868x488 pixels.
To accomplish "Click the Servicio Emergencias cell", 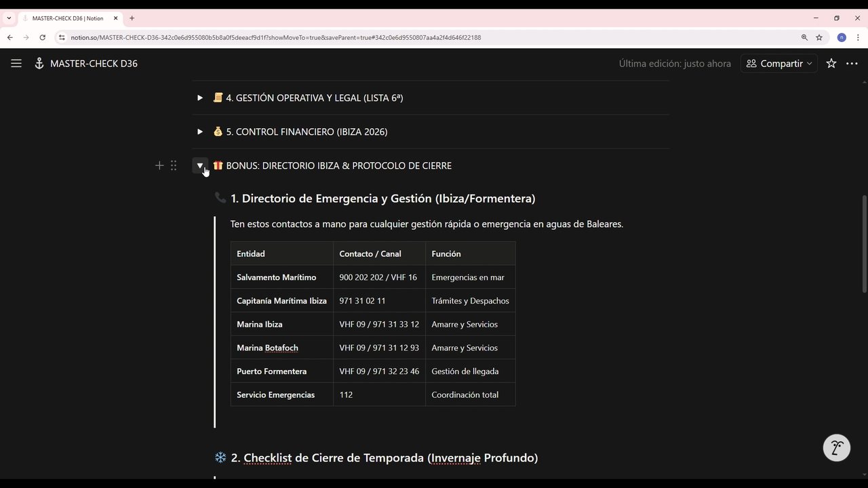I will (282, 394).
